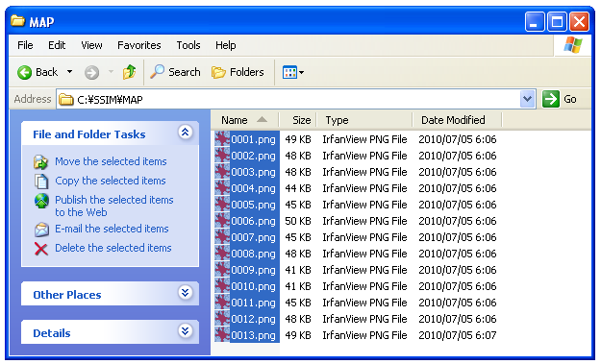The image size is (601, 364).
Task: Open the Search pane
Action: [175, 72]
